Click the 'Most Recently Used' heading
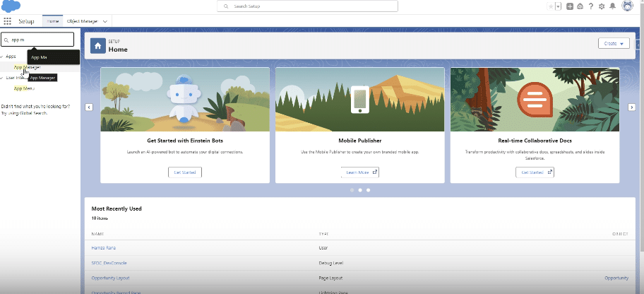644x294 pixels. point(117,208)
